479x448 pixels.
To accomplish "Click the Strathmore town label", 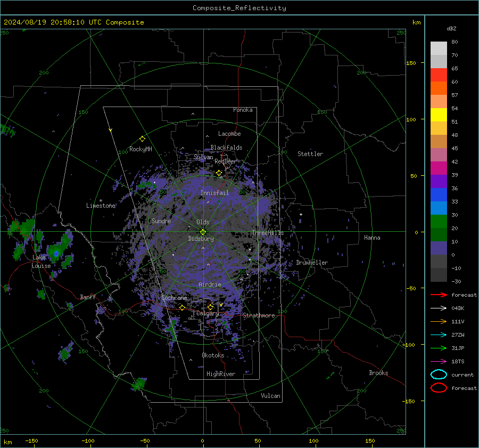I will (259, 315).
